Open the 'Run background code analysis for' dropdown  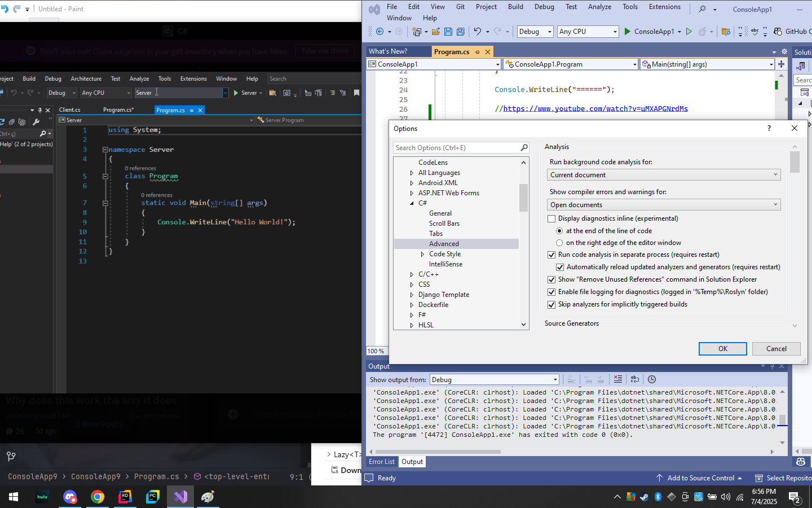[x=664, y=175]
